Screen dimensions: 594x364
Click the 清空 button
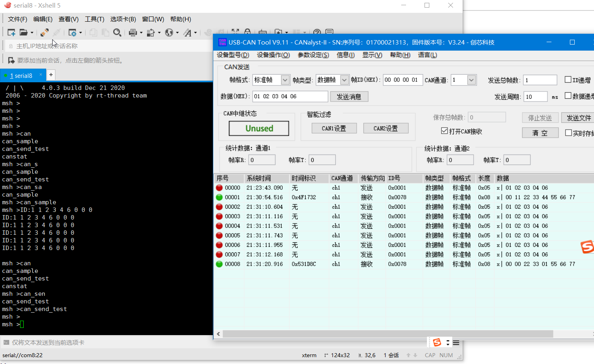point(540,133)
